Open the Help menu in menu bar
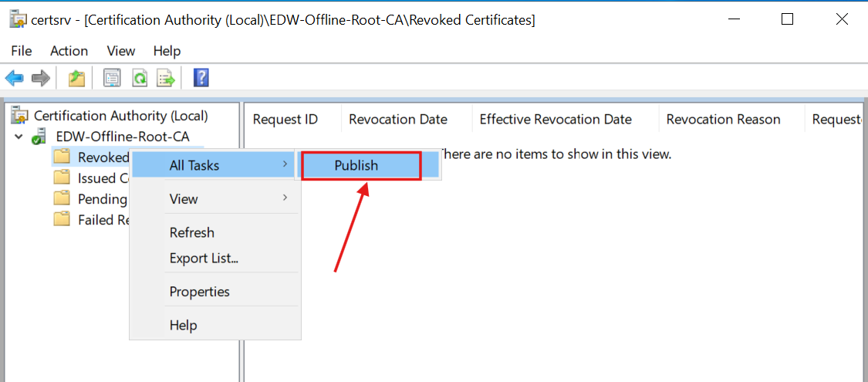The image size is (868, 382). [167, 51]
